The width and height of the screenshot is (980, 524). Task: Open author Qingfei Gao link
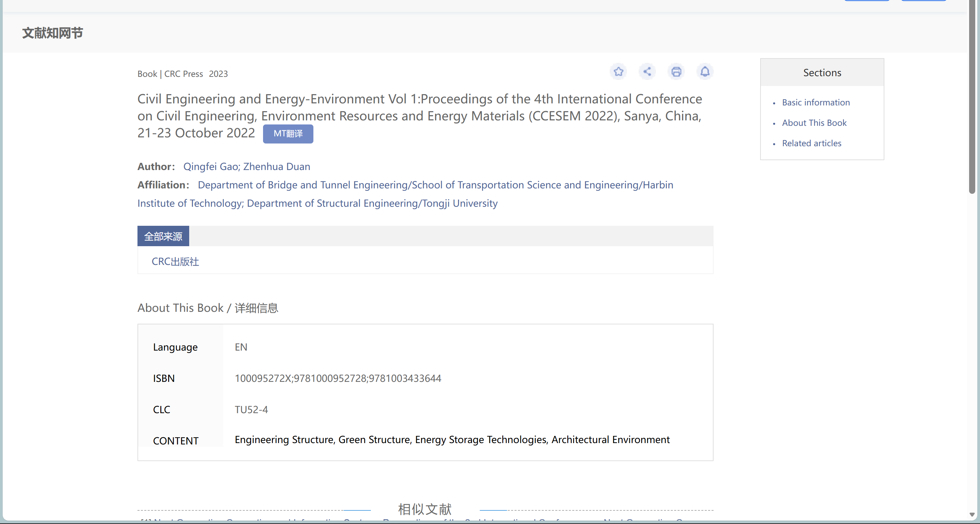(211, 167)
